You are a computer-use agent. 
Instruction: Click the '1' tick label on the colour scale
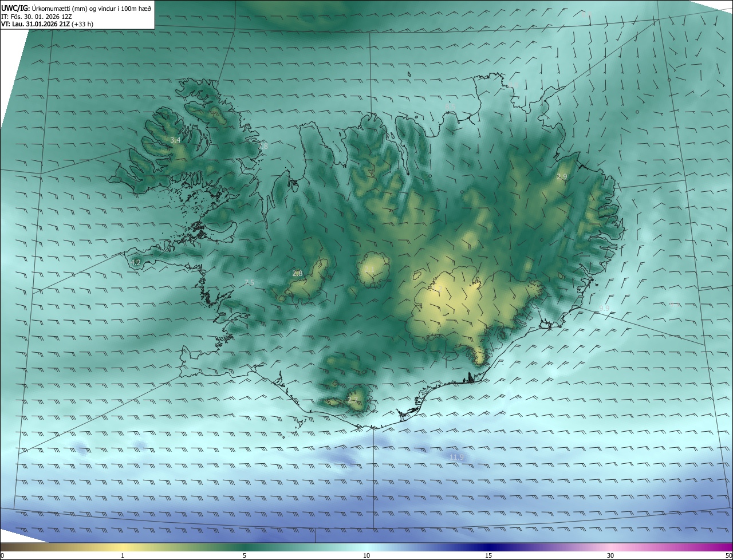(123, 556)
